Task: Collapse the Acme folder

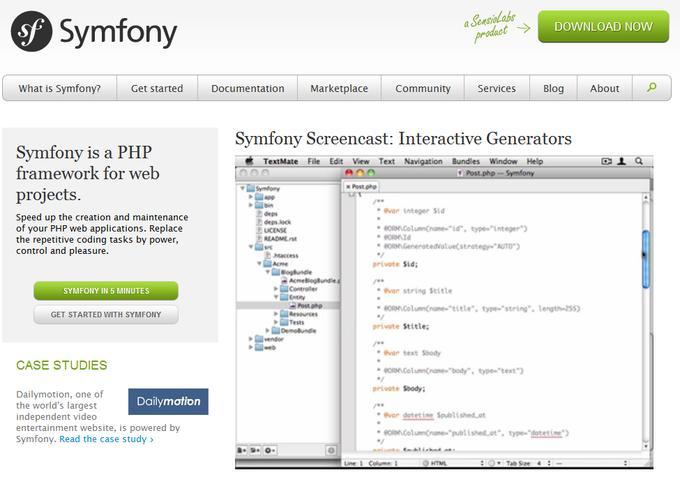Action: click(x=259, y=264)
